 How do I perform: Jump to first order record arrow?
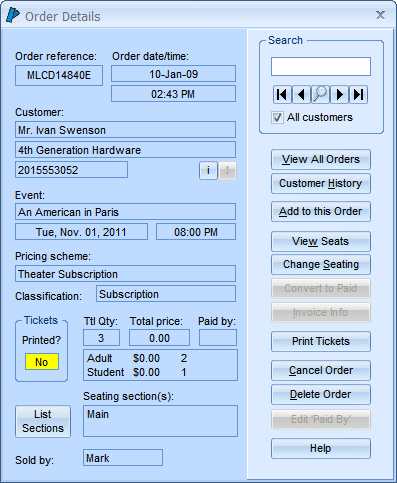tap(282, 95)
